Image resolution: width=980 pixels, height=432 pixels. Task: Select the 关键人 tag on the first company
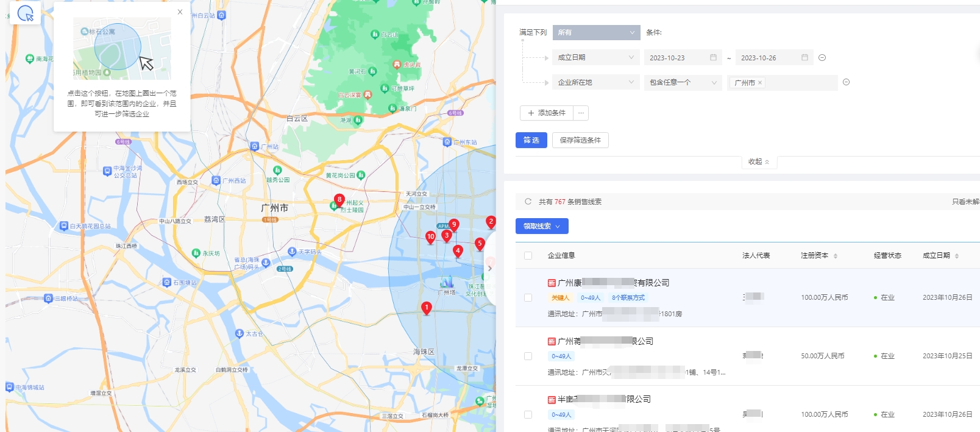(560, 298)
